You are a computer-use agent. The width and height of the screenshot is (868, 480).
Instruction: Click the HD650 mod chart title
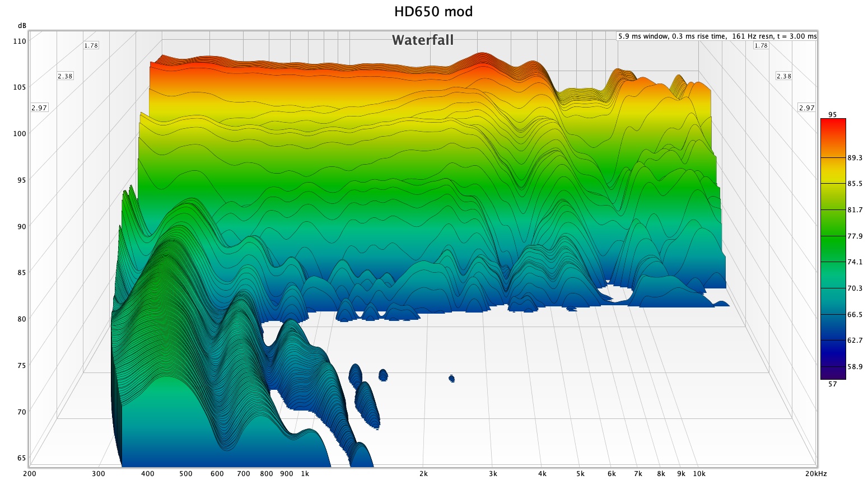433,12
